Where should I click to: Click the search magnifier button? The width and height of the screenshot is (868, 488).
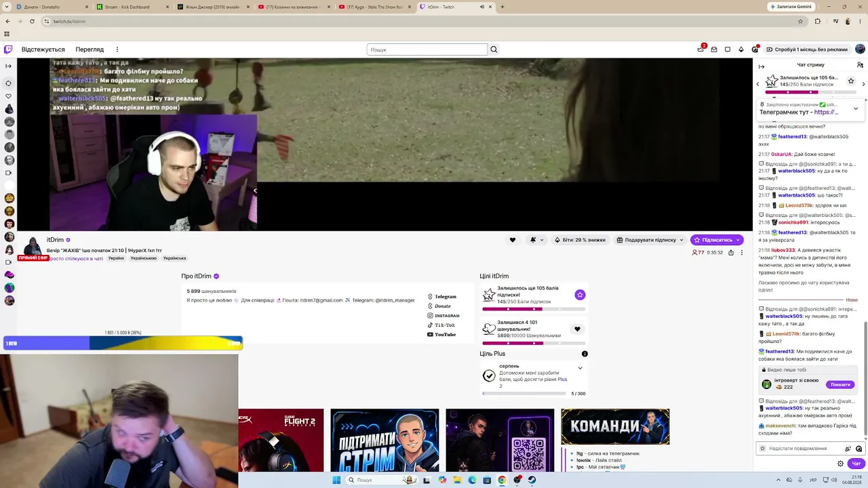494,49
